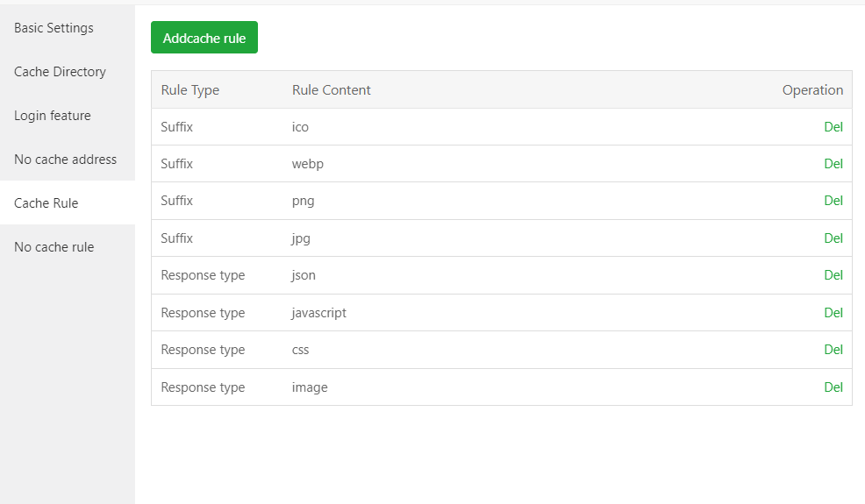This screenshot has width=865, height=504.
Task: Delete the javascript response type rule
Action: (x=833, y=313)
